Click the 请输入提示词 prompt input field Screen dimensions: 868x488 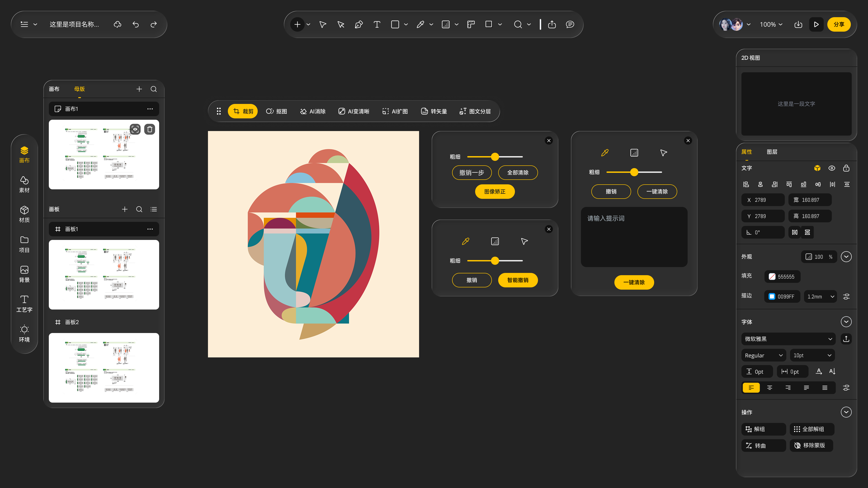point(634,237)
